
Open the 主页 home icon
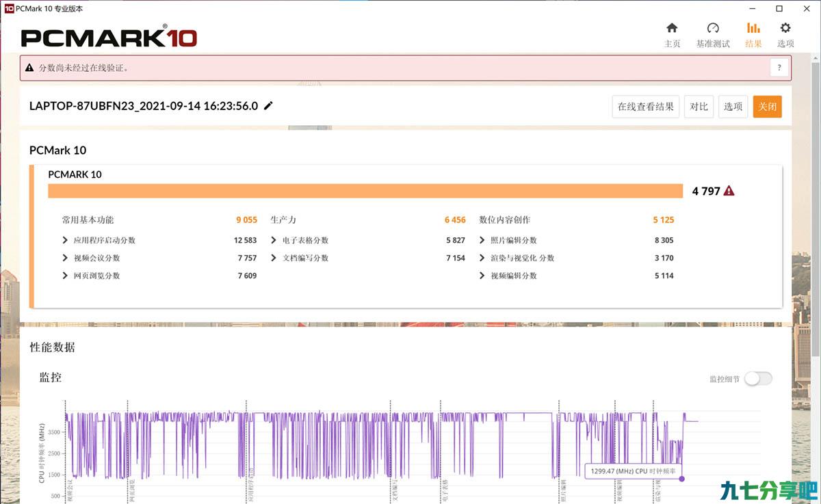pos(672,28)
